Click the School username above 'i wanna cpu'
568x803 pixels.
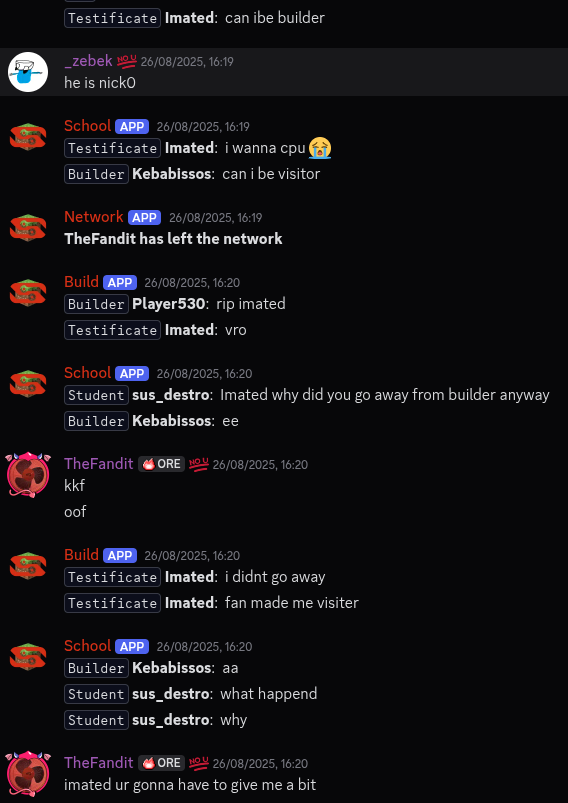coord(88,126)
